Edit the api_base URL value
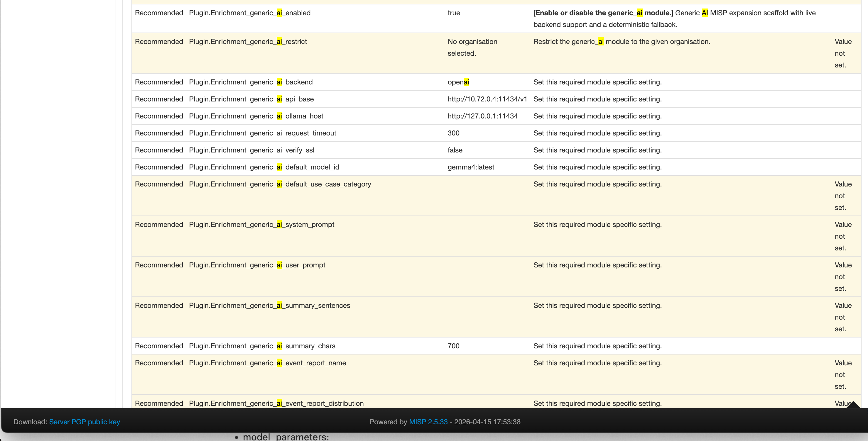868x441 pixels. (487, 99)
